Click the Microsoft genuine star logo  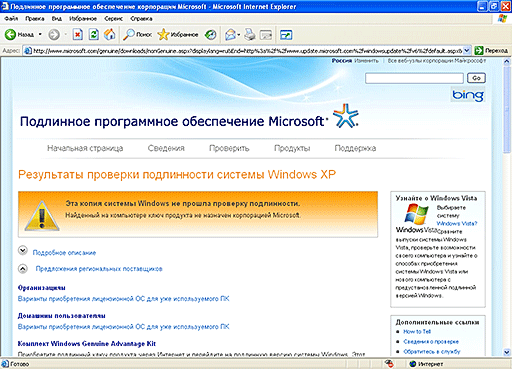(x=346, y=116)
